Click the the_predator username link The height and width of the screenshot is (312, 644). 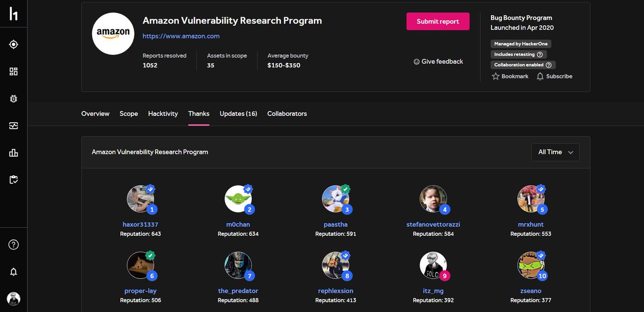(x=238, y=291)
